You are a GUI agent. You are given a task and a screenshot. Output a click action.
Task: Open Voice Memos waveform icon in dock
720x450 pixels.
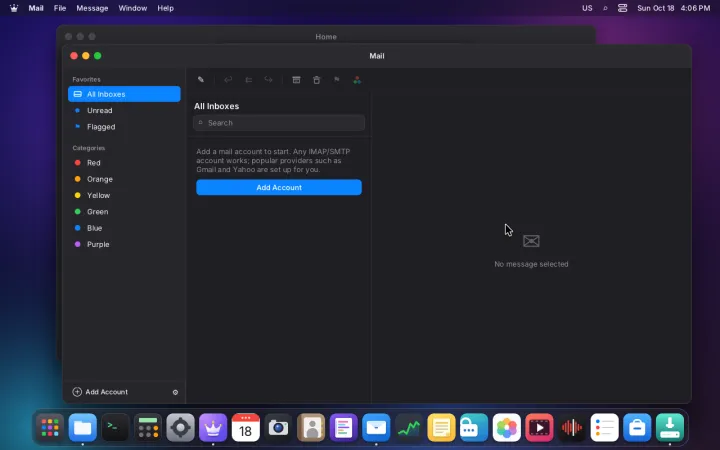572,428
